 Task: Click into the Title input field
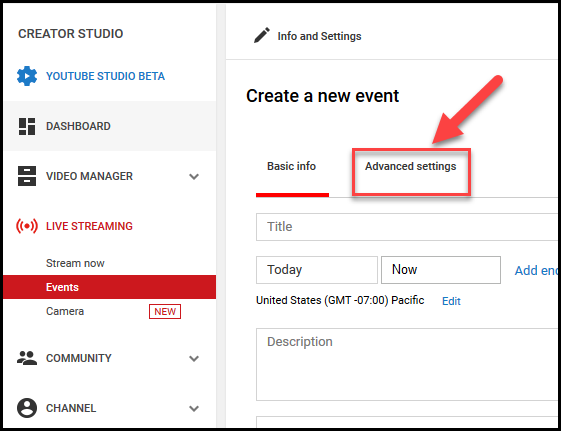click(x=407, y=227)
